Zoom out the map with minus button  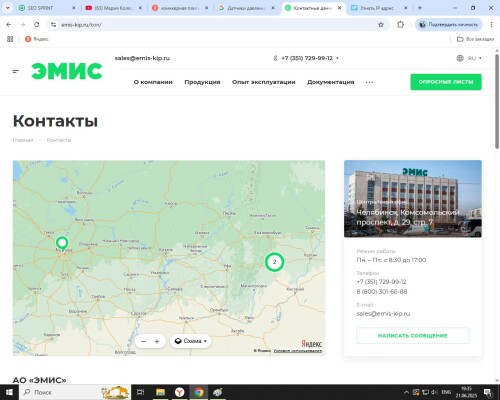[x=143, y=341]
